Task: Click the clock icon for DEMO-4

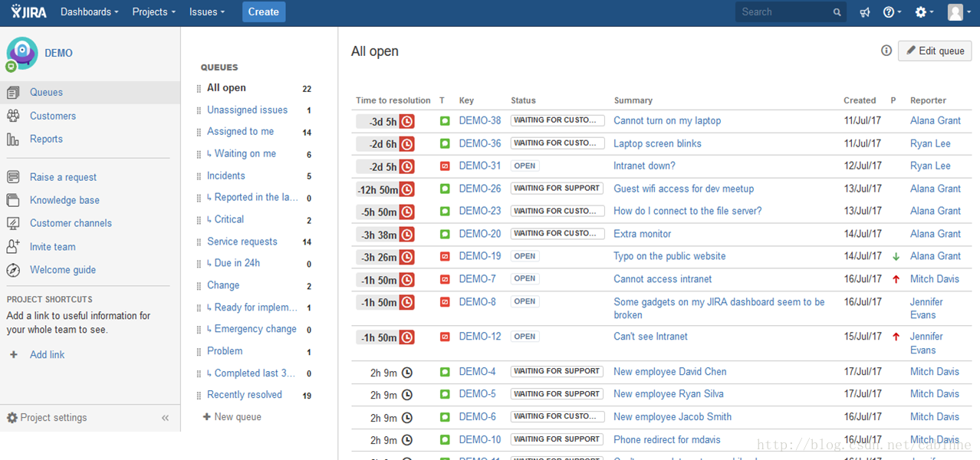Action: pyautogui.click(x=407, y=373)
